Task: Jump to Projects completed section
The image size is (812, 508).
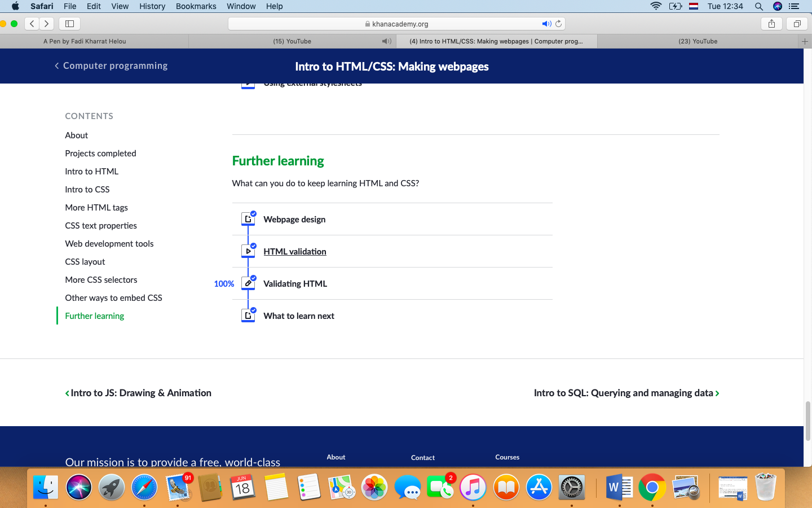Action: tap(100, 153)
